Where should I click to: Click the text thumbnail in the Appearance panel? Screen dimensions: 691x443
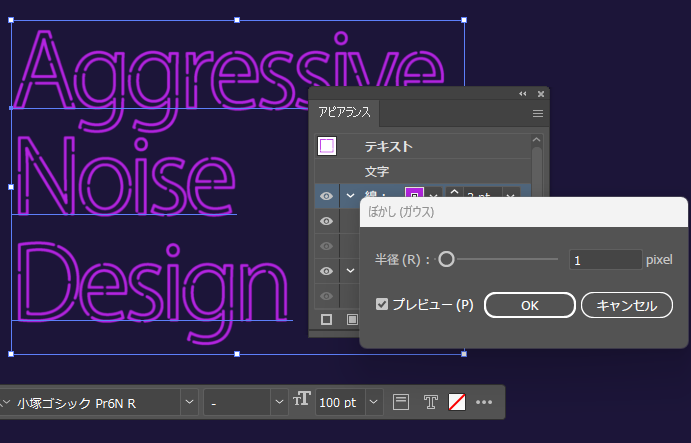click(x=327, y=147)
